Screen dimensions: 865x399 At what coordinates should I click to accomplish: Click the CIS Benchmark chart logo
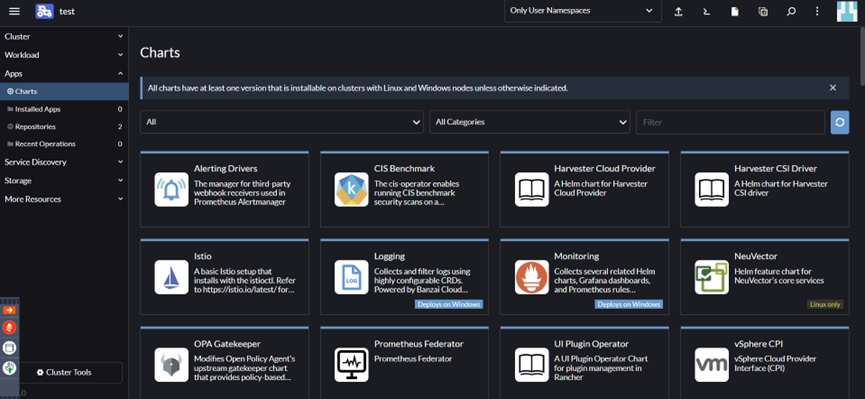pos(351,189)
